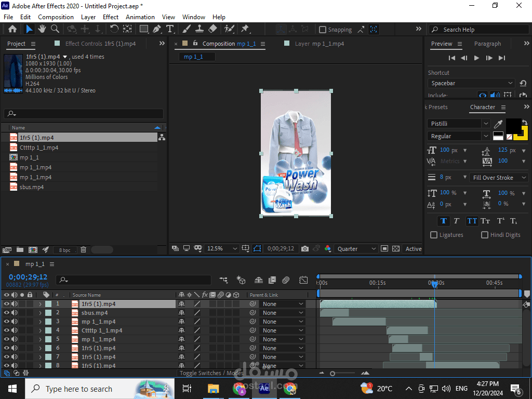Step to next frame in Preview
The width and height of the screenshot is (532, 399).
489,58
